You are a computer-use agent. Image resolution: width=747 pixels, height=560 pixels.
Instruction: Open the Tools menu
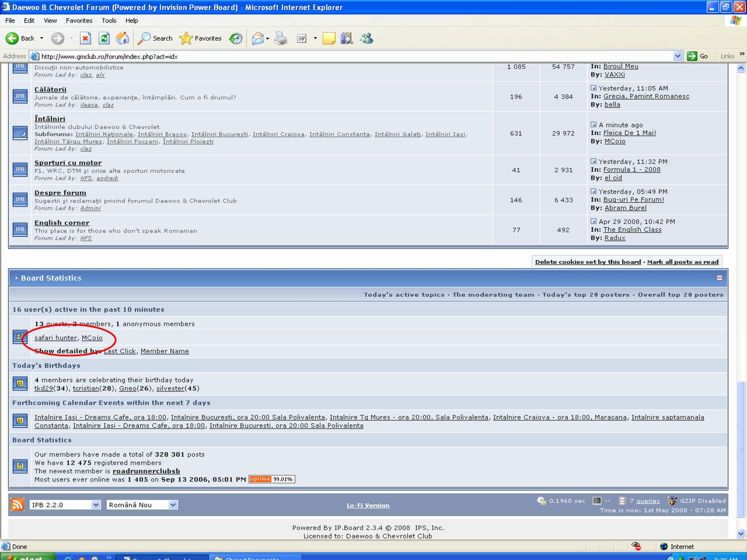[108, 21]
